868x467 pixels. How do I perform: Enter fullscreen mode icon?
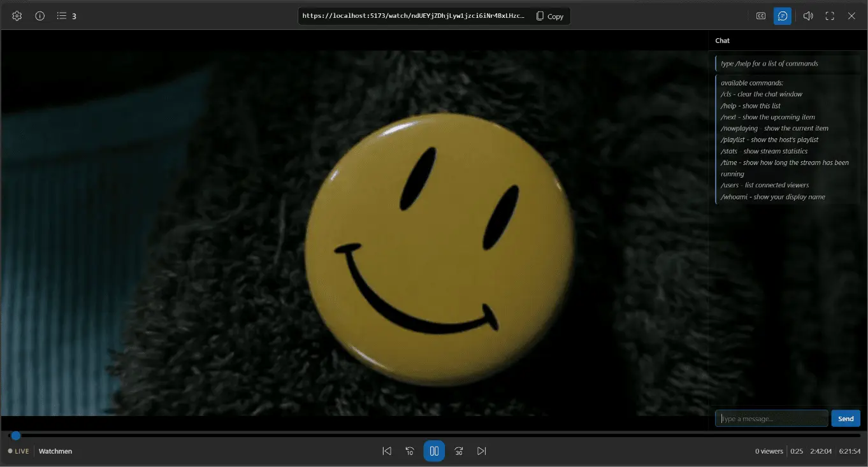tap(830, 16)
